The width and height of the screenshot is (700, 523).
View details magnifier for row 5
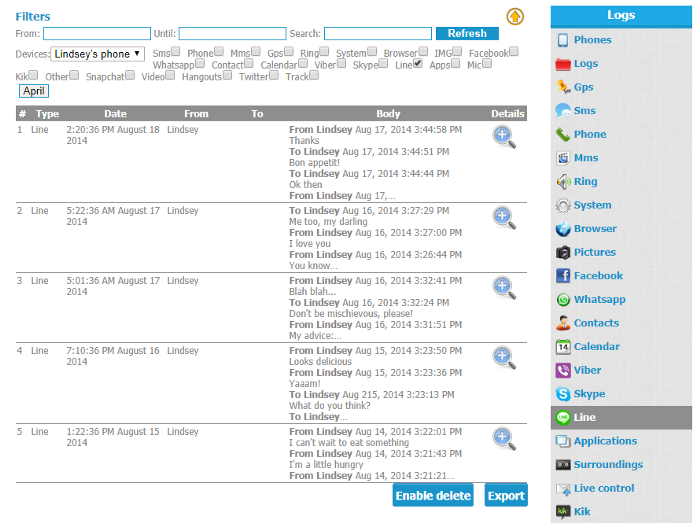504,438
